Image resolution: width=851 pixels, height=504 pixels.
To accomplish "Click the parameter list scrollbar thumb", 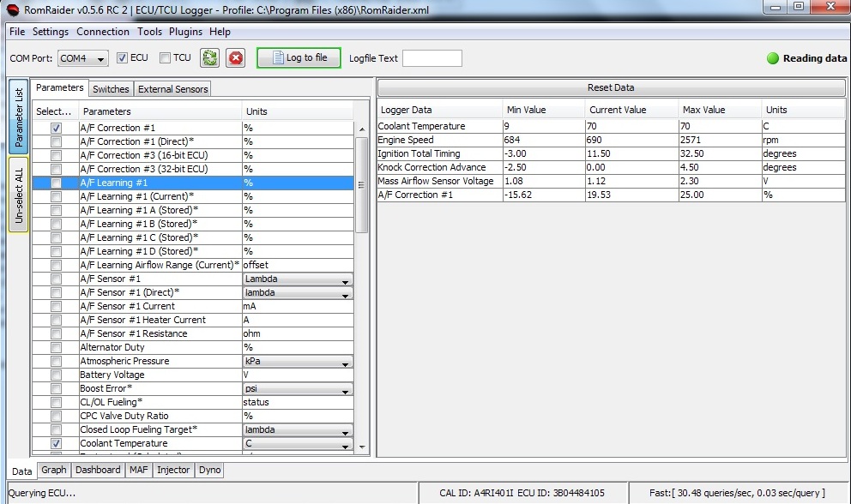I will (x=361, y=185).
